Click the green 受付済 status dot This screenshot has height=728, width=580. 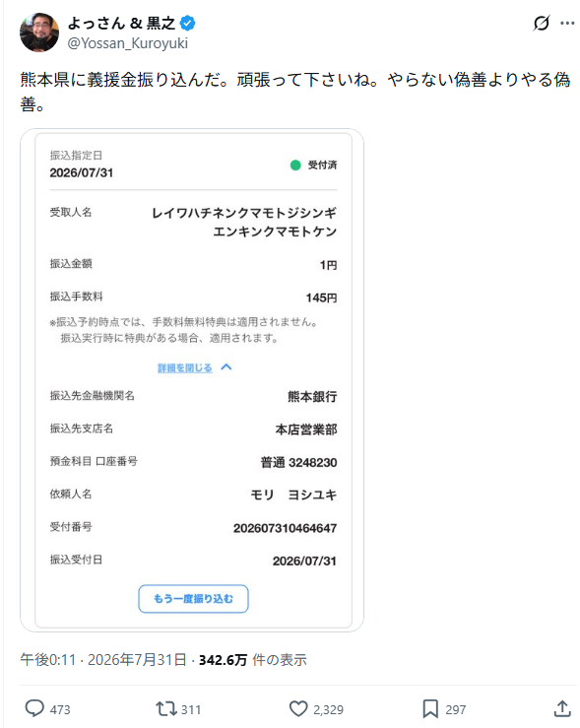click(x=295, y=165)
